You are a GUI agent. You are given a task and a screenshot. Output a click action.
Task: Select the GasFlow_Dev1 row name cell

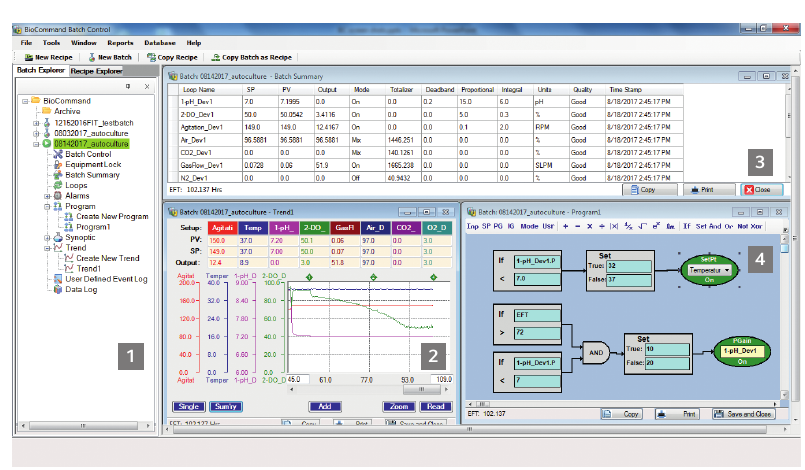pos(209,165)
